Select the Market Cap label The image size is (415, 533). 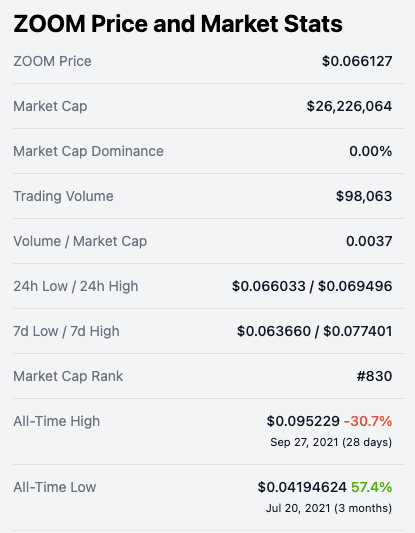(50, 106)
